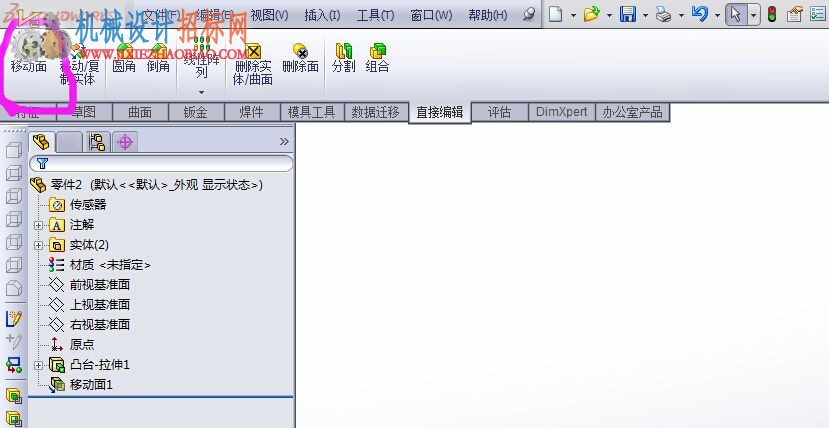This screenshot has width=829, height=428.
Task: Apply the Chamfer (倒角) tool
Action: 158,58
